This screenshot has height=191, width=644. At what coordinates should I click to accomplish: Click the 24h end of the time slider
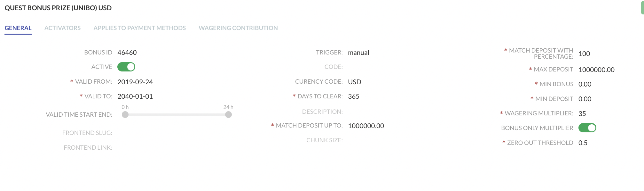click(228, 114)
